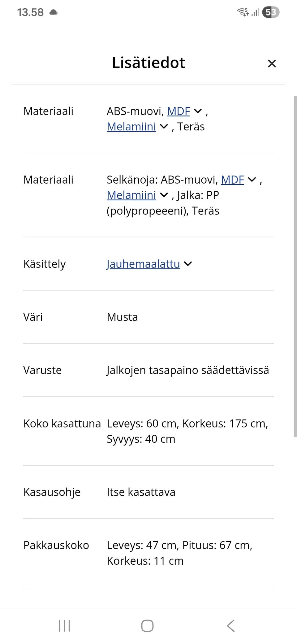The height and width of the screenshot is (644, 297).
Task: Click the cloud notification icon
Action: pyautogui.click(x=53, y=12)
